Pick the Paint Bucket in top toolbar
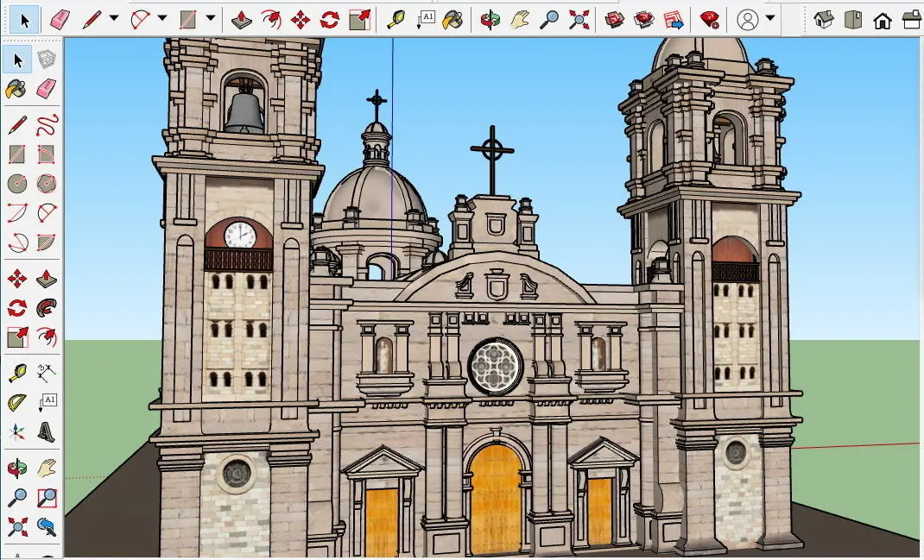 coord(453,20)
